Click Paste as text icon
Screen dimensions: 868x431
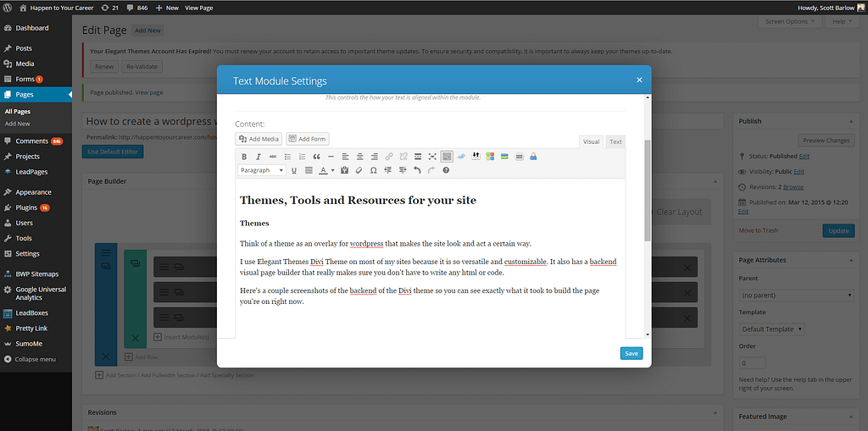point(344,170)
